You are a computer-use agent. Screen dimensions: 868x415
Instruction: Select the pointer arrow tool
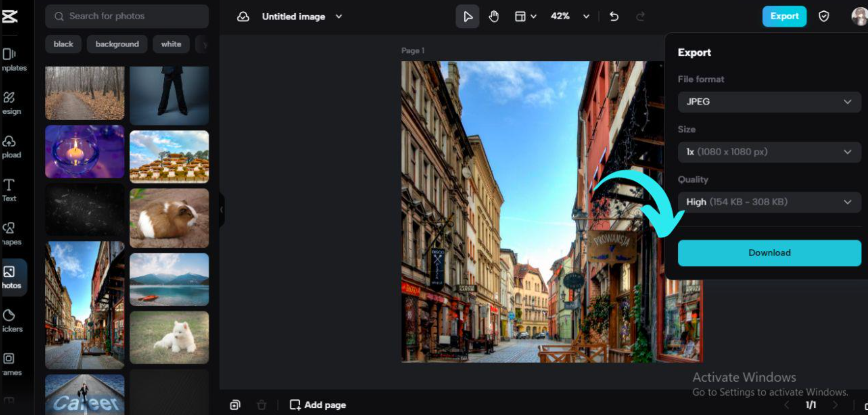tap(468, 17)
